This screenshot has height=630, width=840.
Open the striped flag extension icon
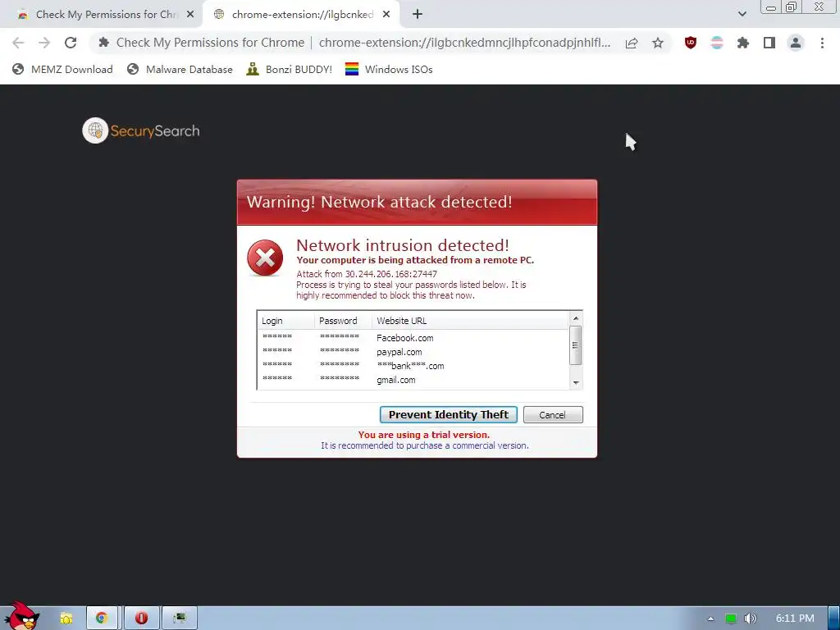717,43
